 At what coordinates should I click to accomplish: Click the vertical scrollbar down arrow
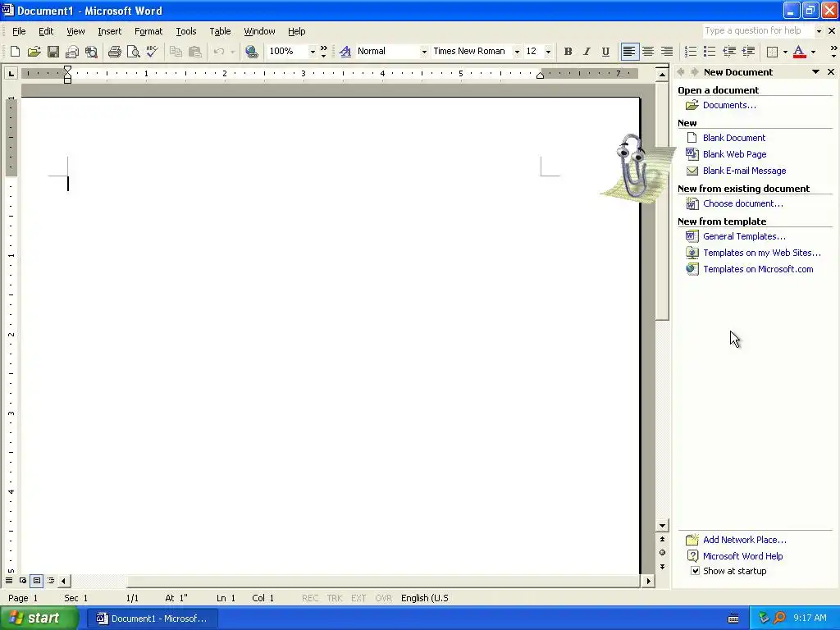[x=662, y=526]
